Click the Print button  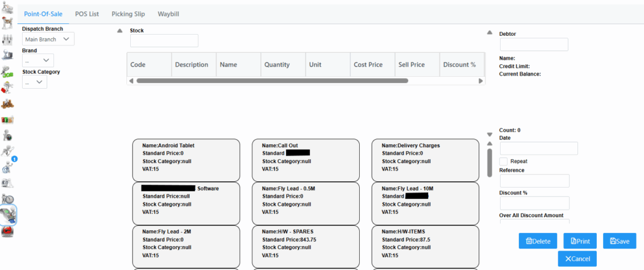click(x=580, y=241)
